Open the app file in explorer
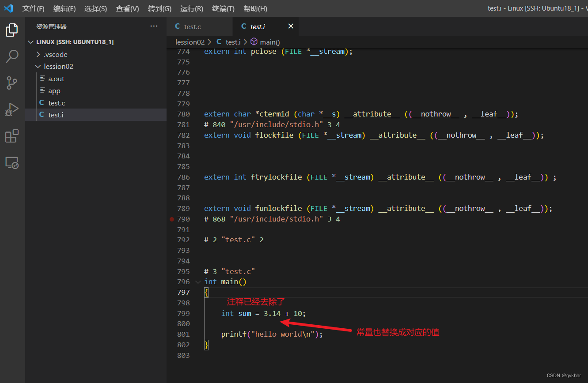The height and width of the screenshot is (383, 588). (96, 91)
